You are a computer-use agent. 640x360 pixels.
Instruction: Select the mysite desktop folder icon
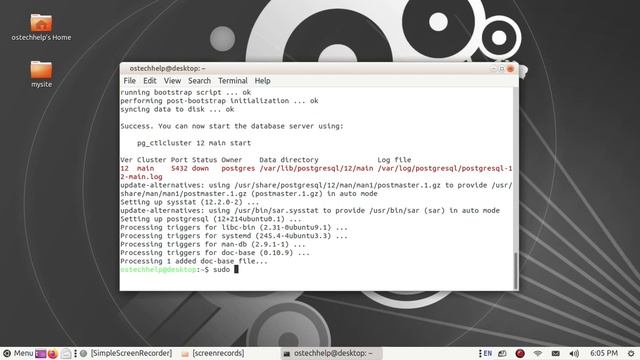click(x=41, y=74)
